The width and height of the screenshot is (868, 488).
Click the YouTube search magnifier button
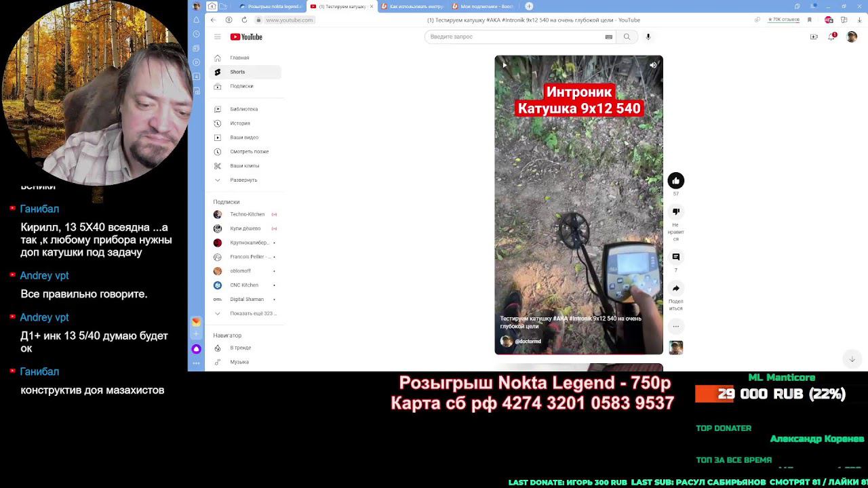627,37
